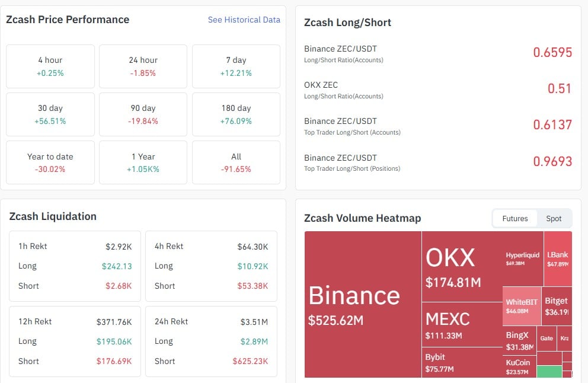Click the 1h Rekt liquidation card

click(x=75, y=266)
